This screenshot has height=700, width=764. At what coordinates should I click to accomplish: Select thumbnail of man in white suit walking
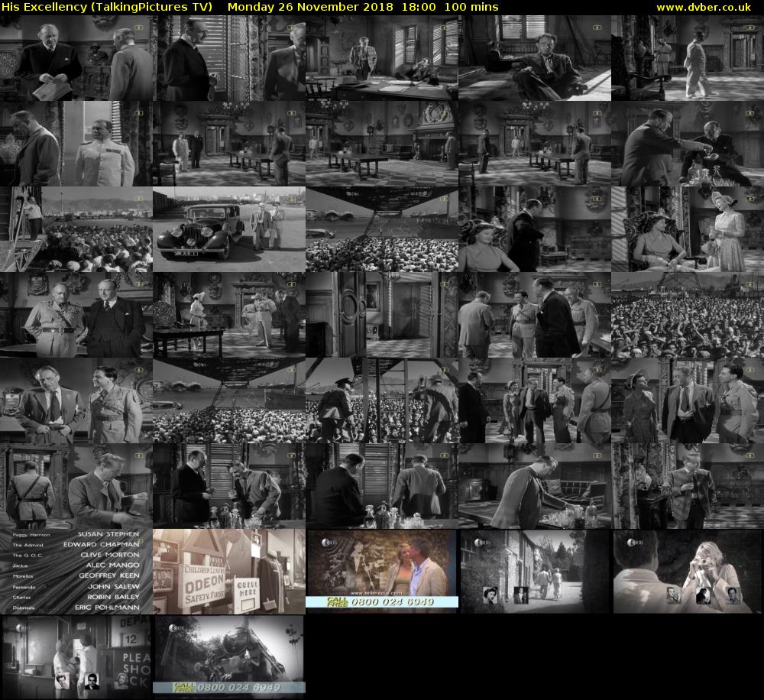click(x=687, y=58)
